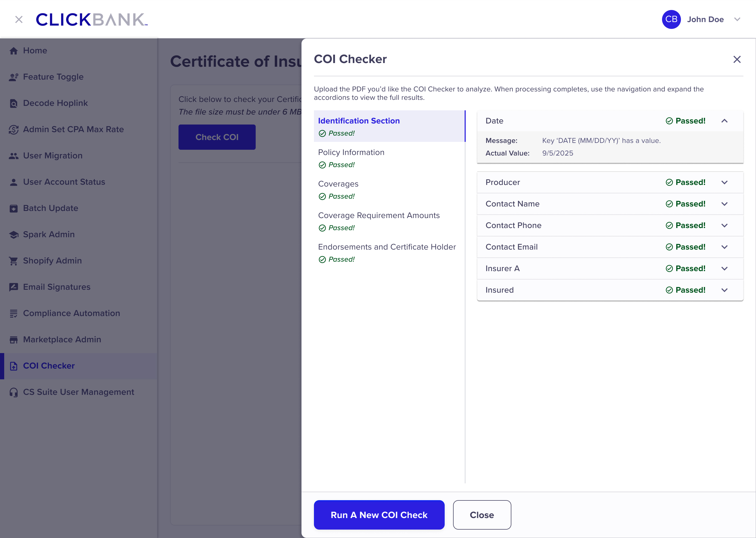Expand the Contact Email accordion
The height and width of the screenshot is (538, 756).
tap(724, 247)
